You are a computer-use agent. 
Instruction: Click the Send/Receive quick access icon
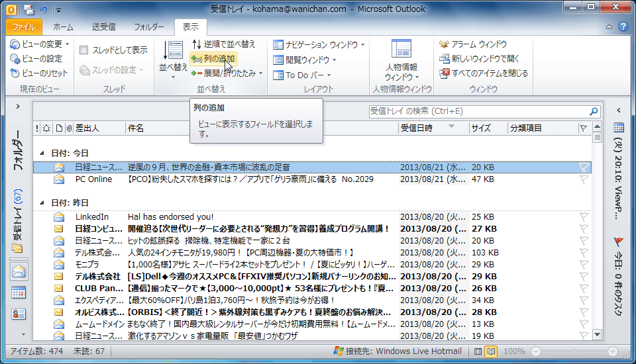[x=28, y=9]
